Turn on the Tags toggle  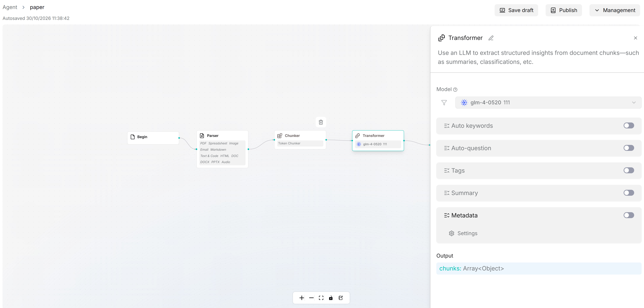pyautogui.click(x=629, y=171)
